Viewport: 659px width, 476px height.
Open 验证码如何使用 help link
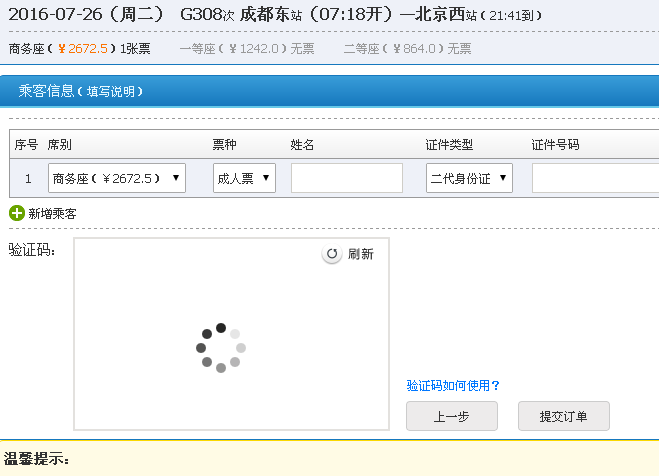[453, 385]
